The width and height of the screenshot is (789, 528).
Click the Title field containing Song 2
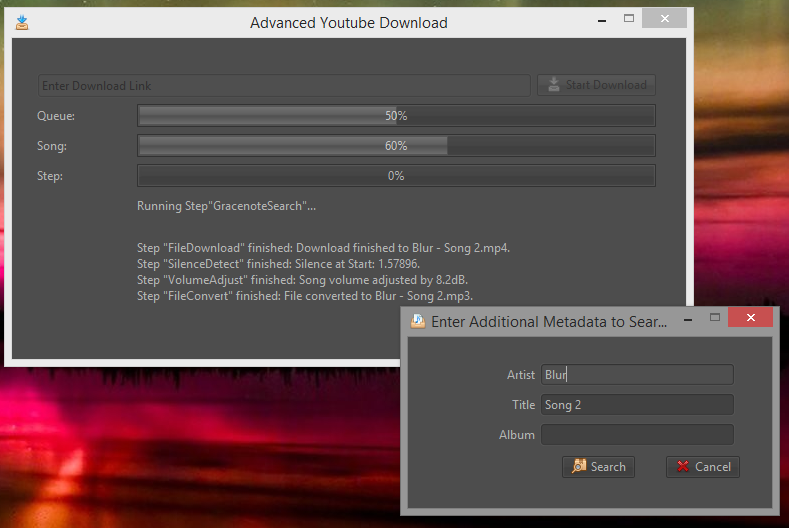(637, 405)
